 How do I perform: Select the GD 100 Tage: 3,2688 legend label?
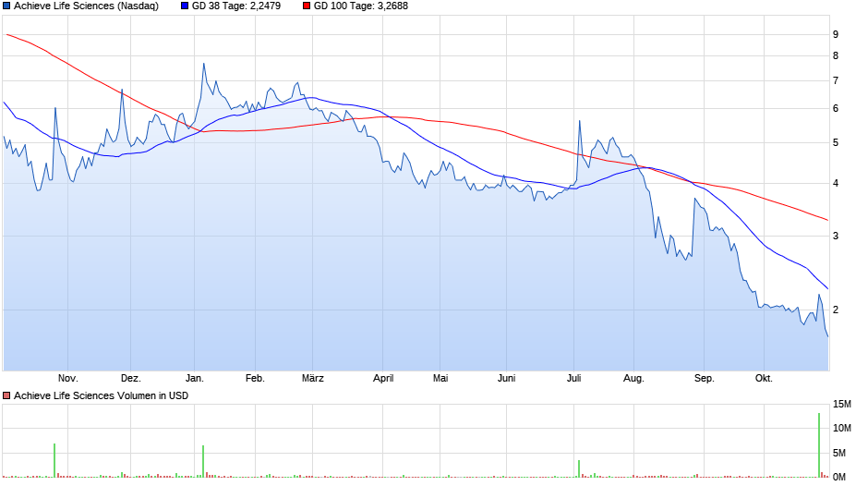point(360,6)
